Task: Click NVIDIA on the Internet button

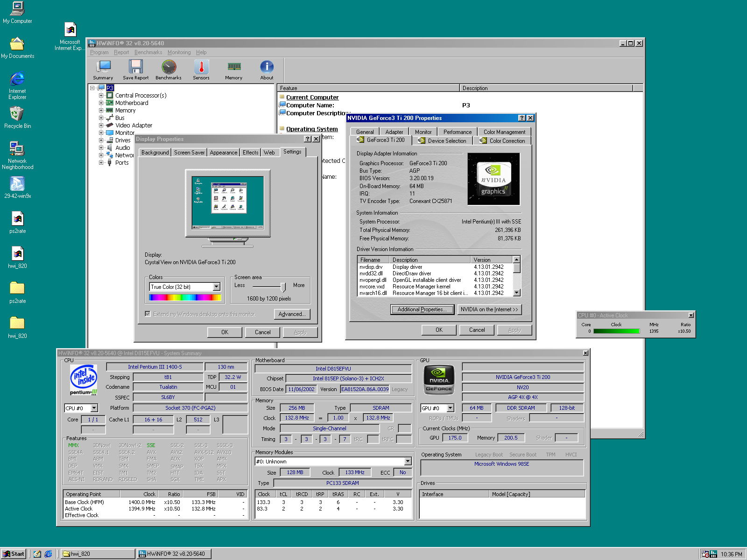Action: tap(489, 309)
